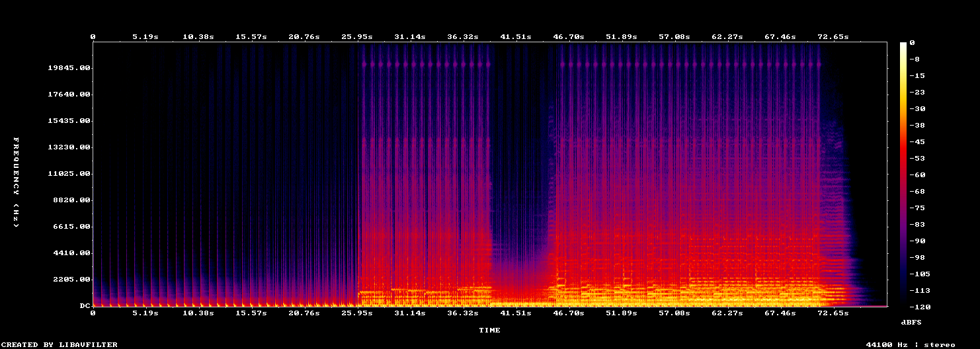The width and height of the screenshot is (980, 349).
Task: Click the -120 value on dBFS scale
Action: click(x=920, y=307)
